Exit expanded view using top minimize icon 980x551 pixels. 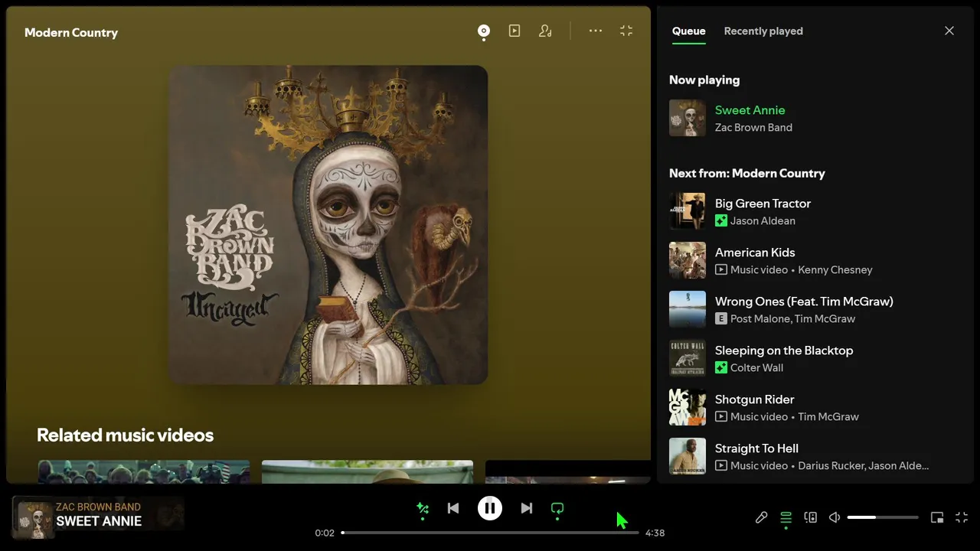pyautogui.click(x=626, y=31)
